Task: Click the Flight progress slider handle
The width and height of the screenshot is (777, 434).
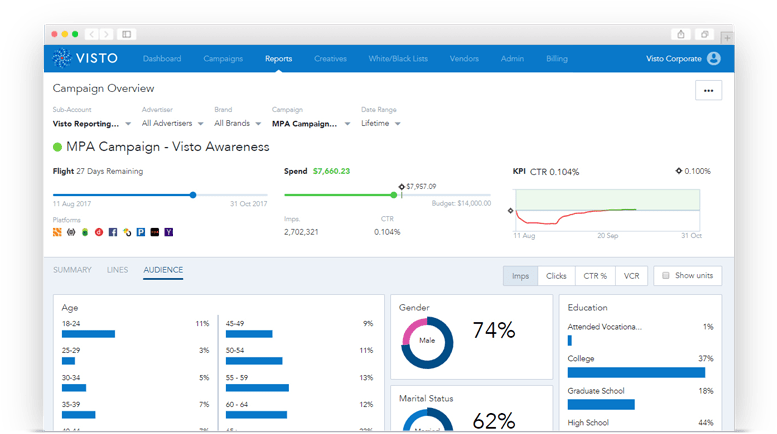Action: tap(193, 195)
